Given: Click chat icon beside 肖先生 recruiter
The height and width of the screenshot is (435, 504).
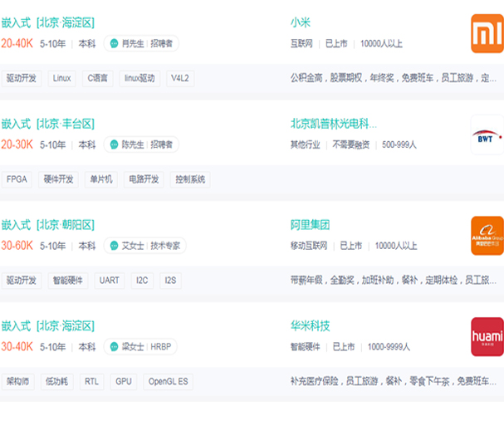Looking at the screenshot, I should click(x=114, y=43).
